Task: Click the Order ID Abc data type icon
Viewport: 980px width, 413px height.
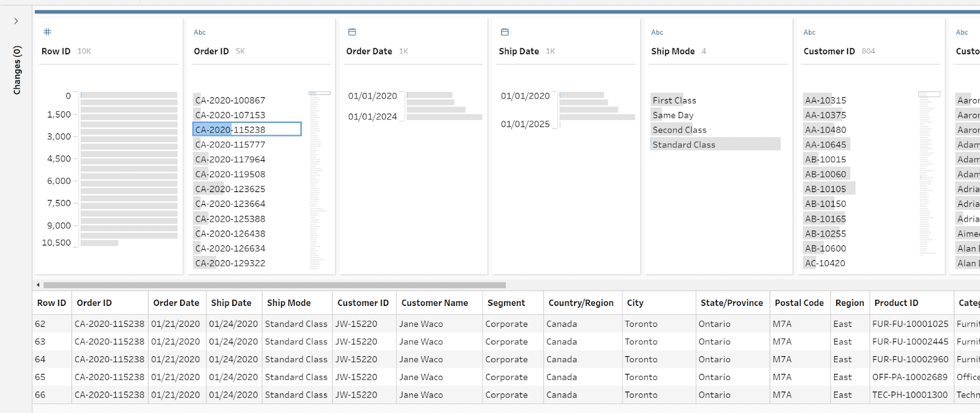Action: pos(200,32)
